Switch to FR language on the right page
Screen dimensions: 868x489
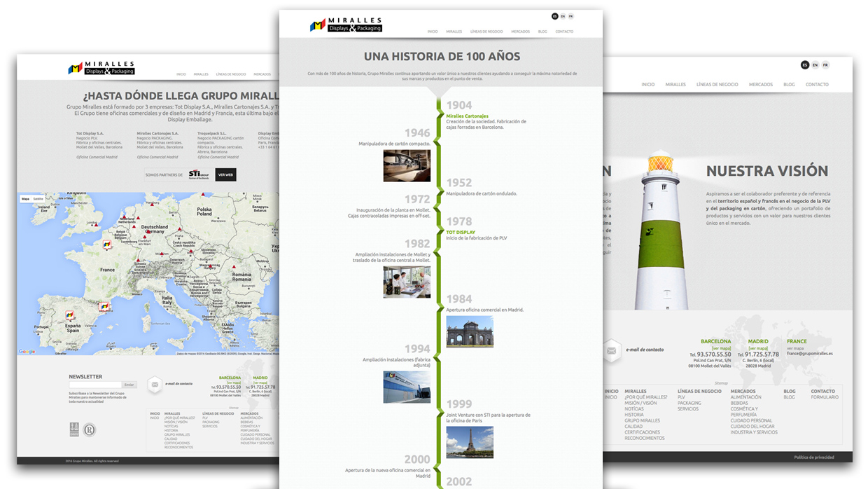[x=825, y=65]
